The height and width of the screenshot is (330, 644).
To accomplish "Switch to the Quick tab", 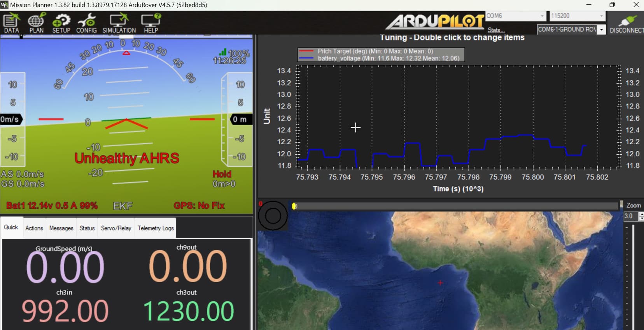I will (x=11, y=227).
